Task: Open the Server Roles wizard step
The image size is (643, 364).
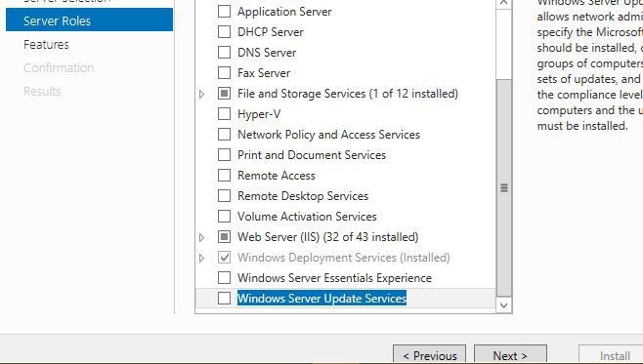Action: [89, 20]
